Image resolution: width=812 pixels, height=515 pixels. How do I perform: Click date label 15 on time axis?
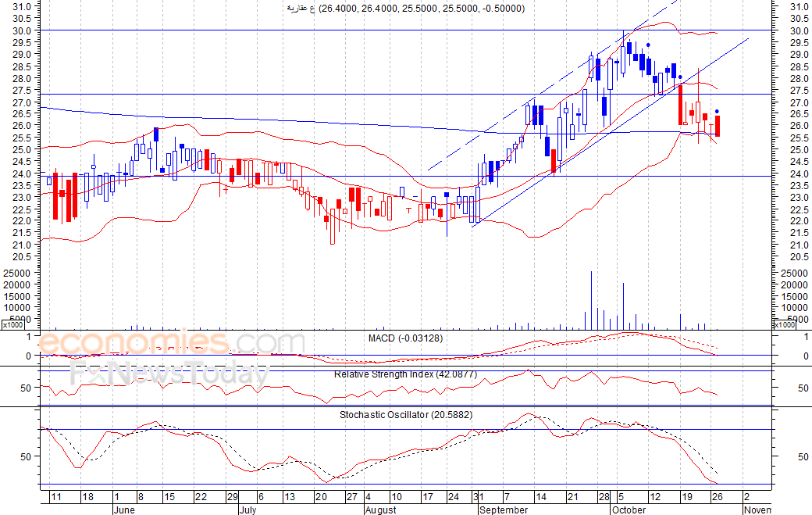(x=169, y=497)
